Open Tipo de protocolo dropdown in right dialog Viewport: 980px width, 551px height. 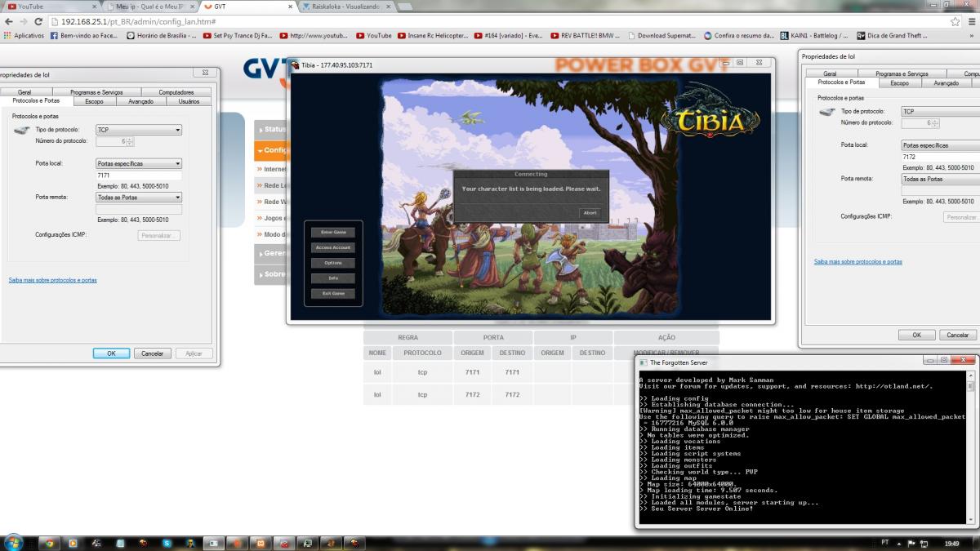[940, 111]
